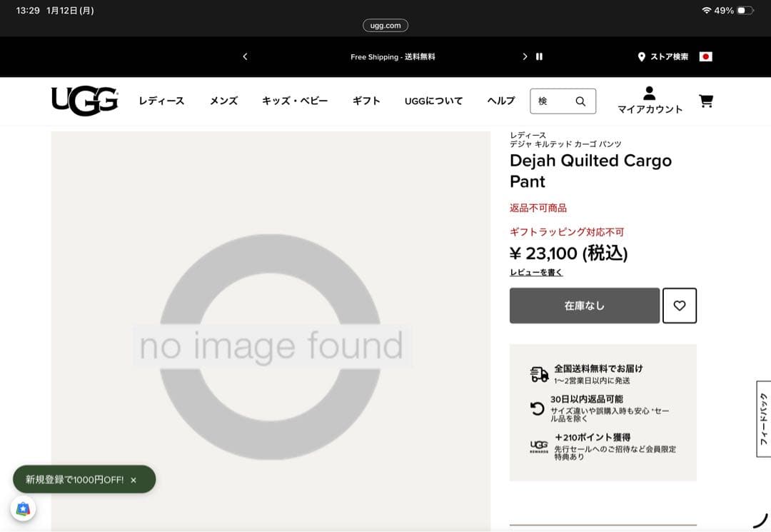Click the レビューを書く review link
The width and height of the screenshot is (771, 532).
pyautogui.click(x=535, y=272)
